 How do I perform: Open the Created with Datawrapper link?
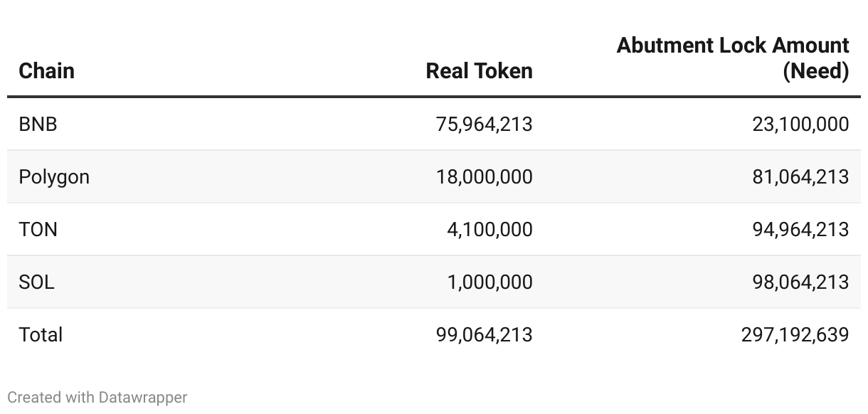97,398
